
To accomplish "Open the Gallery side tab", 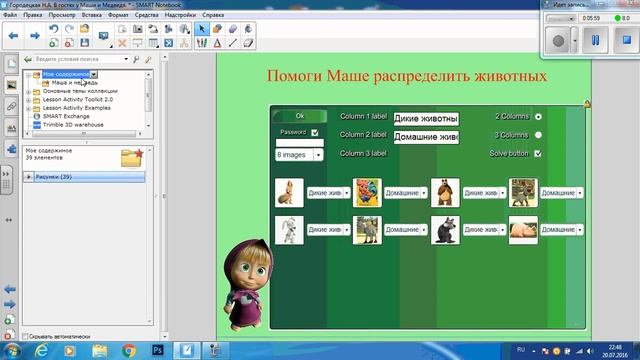I will pos(11,85).
